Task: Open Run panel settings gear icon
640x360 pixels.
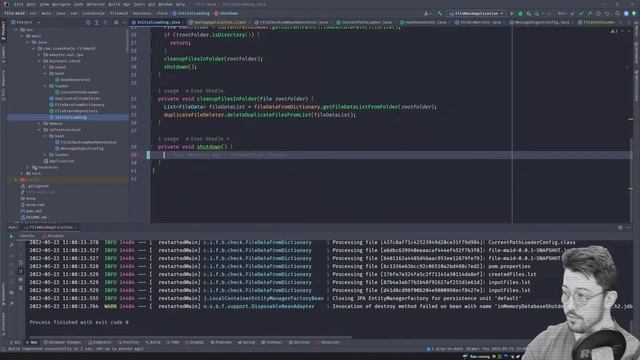Action: point(620,227)
